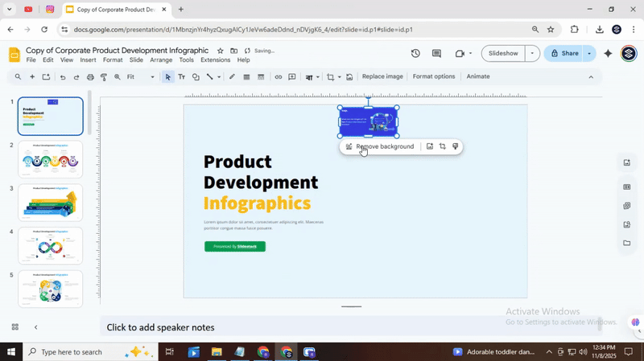The width and height of the screenshot is (644, 361).
Task: Open the Insert menu
Action: (x=88, y=60)
